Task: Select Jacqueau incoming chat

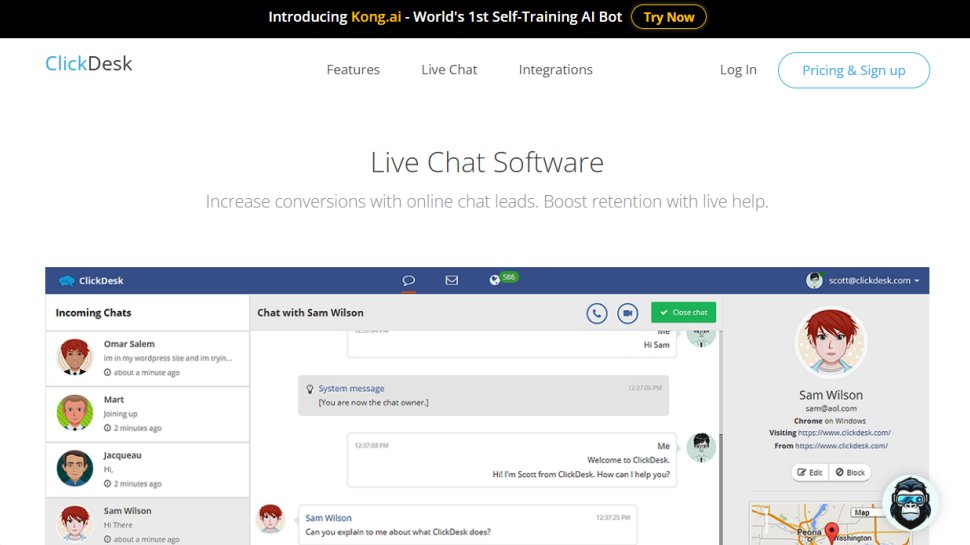Action: click(x=147, y=470)
